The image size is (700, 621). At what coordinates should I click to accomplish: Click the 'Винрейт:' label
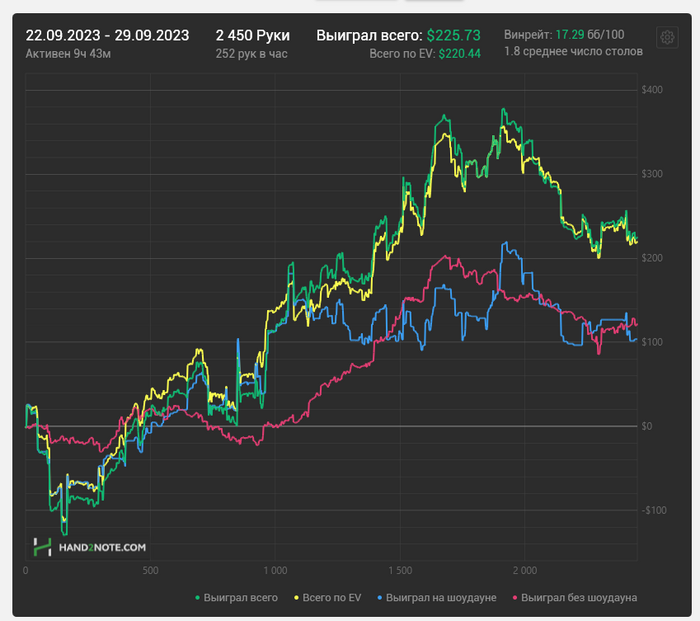pyautogui.click(x=528, y=34)
